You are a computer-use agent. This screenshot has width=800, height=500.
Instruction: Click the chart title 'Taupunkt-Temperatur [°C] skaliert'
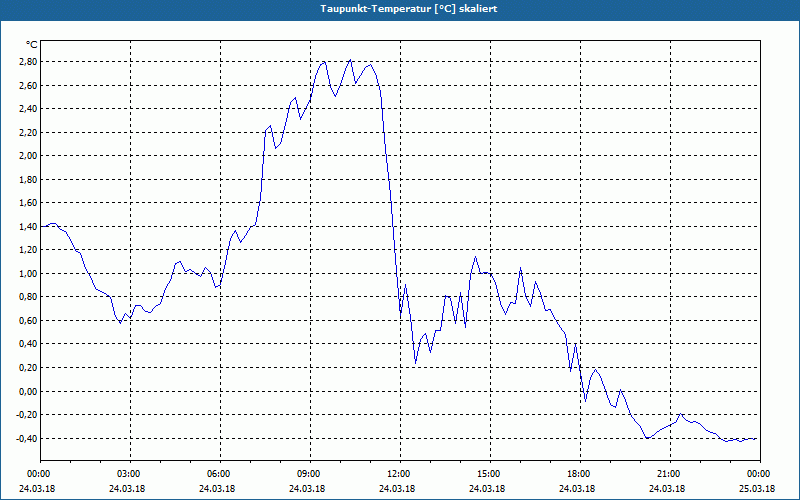pyautogui.click(x=409, y=9)
